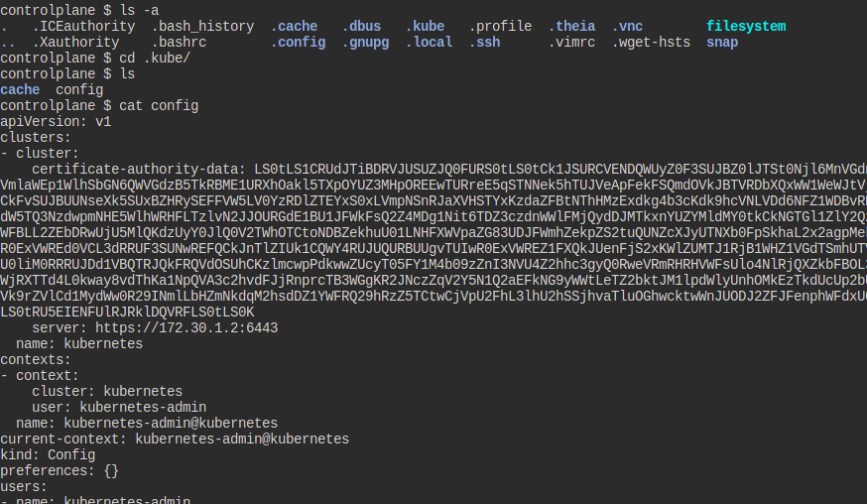Click the .kube directory in listing
This screenshot has width=867, height=504.
click(425, 27)
